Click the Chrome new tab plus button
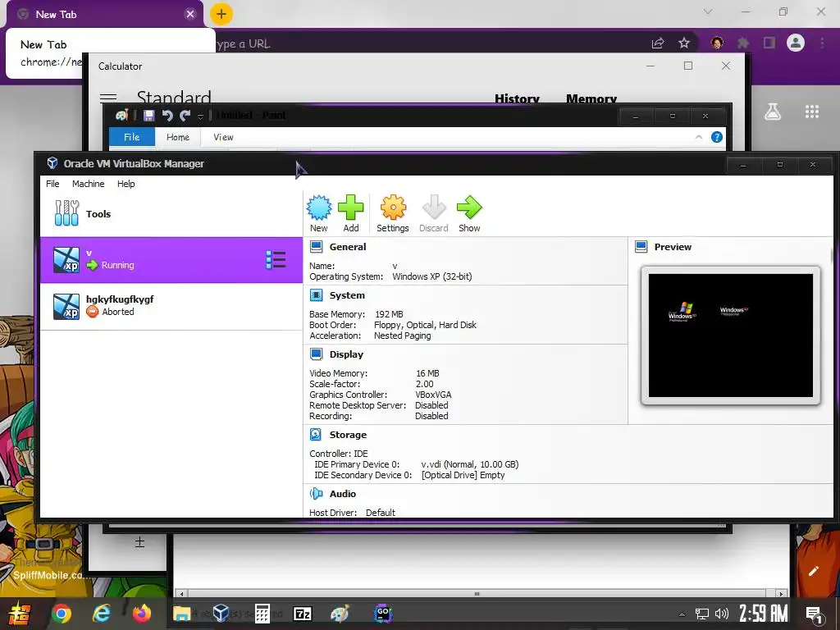The width and height of the screenshot is (840, 630). tap(221, 14)
